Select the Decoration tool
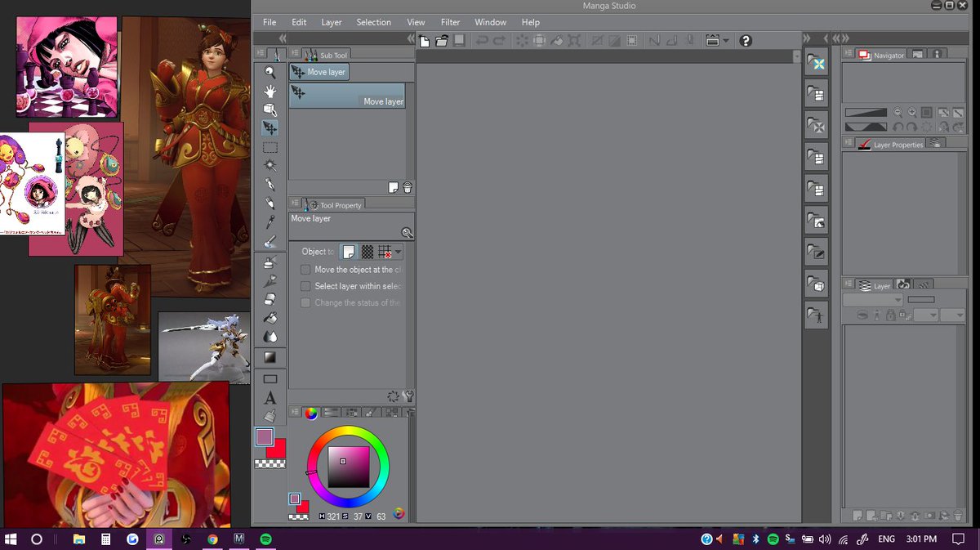 point(269,280)
